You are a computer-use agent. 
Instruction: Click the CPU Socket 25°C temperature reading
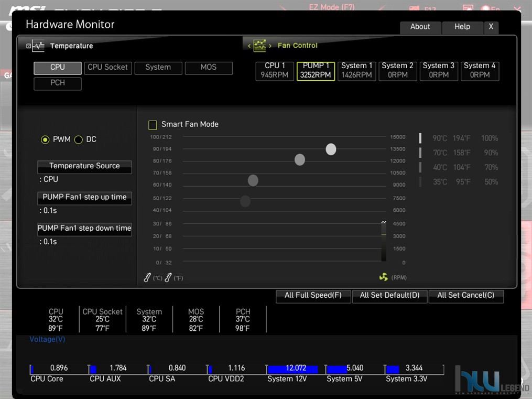click(102, 320)
